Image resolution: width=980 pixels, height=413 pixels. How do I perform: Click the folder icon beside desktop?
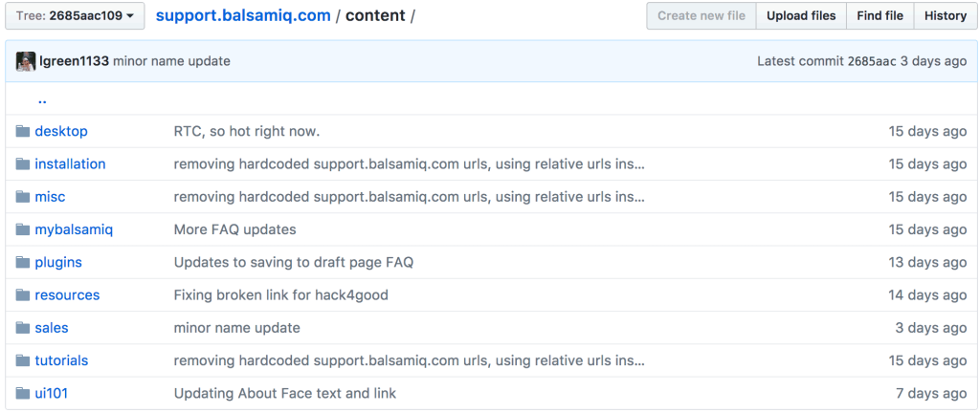pyautogui.click(x=23, y=131)
